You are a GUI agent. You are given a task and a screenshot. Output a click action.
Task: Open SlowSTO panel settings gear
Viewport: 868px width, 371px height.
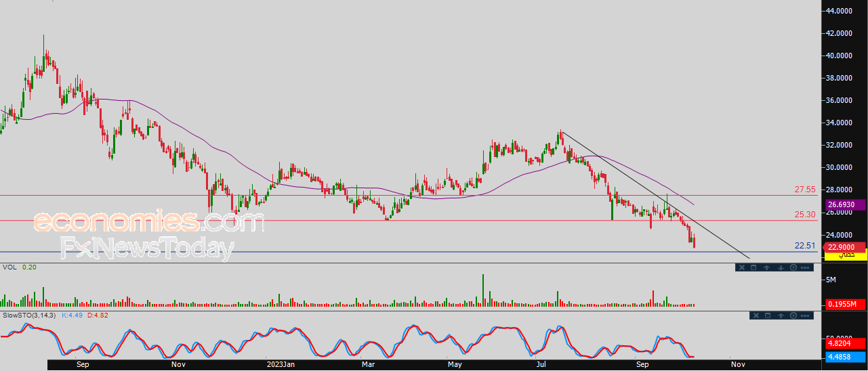coord(793,315)
